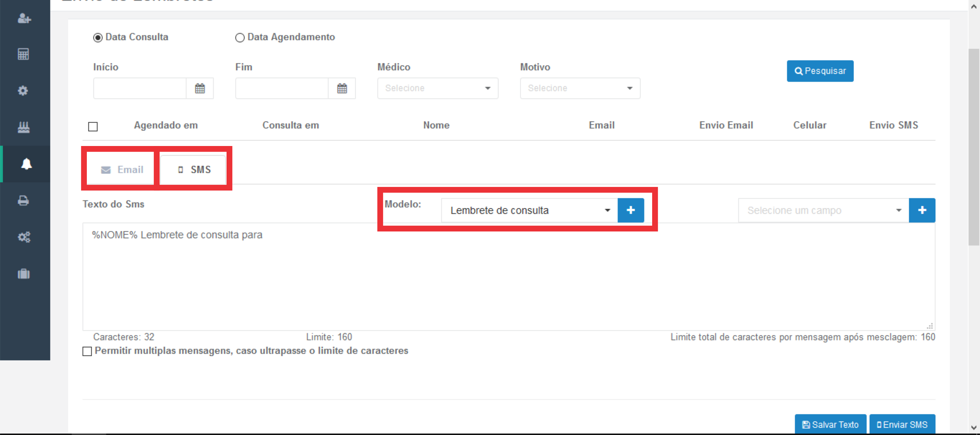
Task: Open the printer icon in sidebar
Action: pos(23,200)
